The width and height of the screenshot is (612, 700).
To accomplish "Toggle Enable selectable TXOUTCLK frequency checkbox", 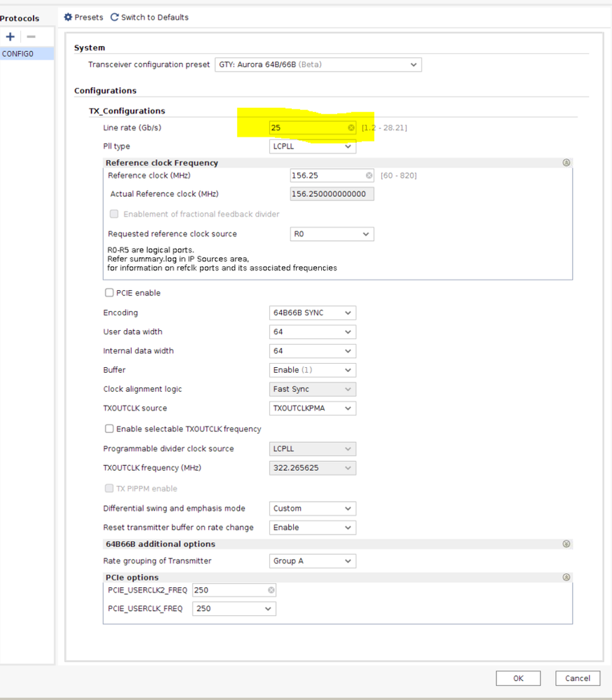I will [x=109, y=429].
